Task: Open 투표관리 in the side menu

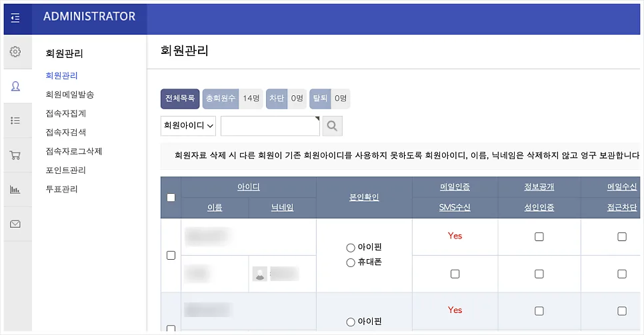Action: point(61,189)
